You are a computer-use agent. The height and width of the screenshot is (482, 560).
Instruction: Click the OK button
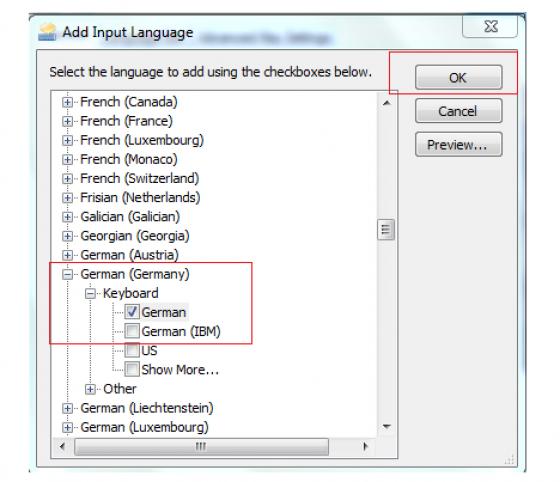pos(459,77)
